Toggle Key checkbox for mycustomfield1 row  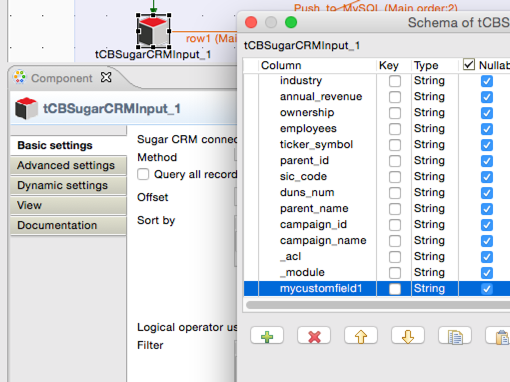[x=395, y=289]
